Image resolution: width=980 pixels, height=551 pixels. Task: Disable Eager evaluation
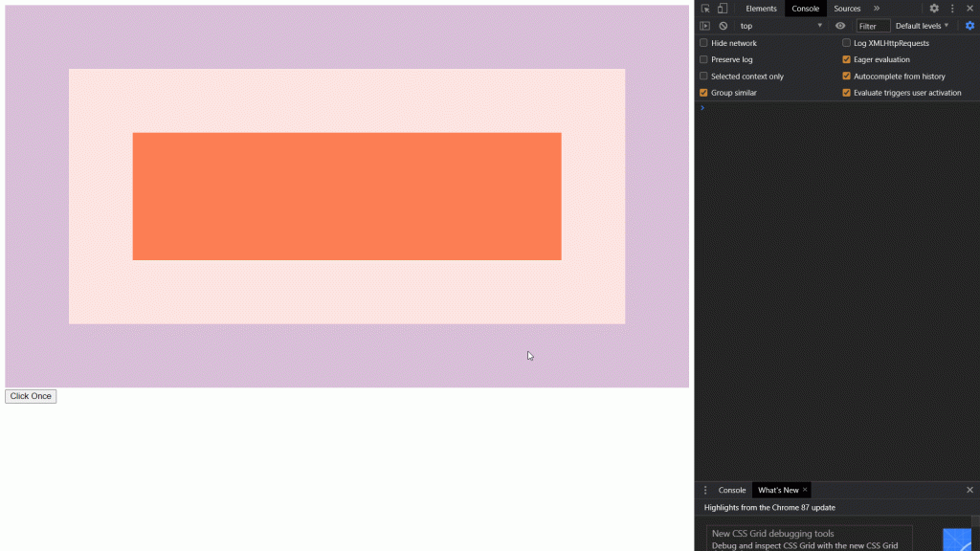tap(846, 59)
